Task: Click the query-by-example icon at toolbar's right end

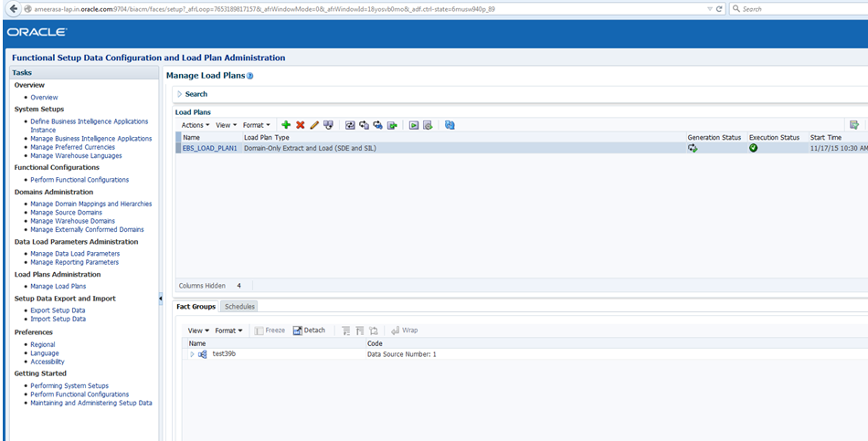Action: (x=854, y=125)
